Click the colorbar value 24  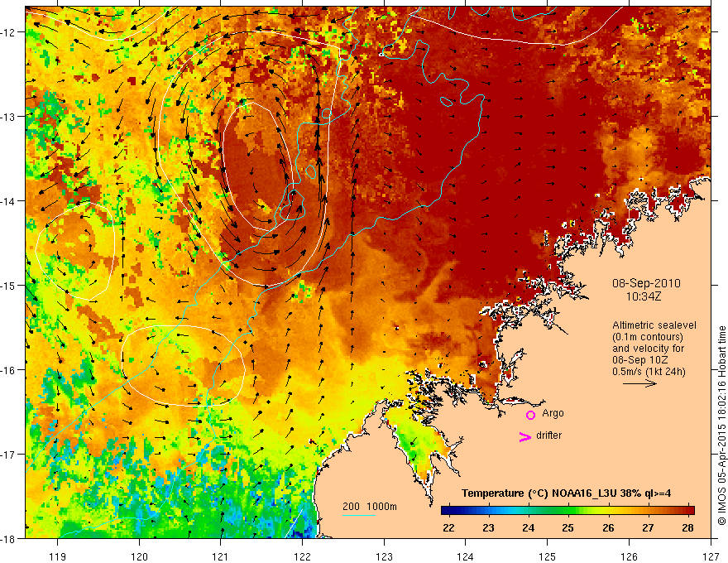coord(529,527)
